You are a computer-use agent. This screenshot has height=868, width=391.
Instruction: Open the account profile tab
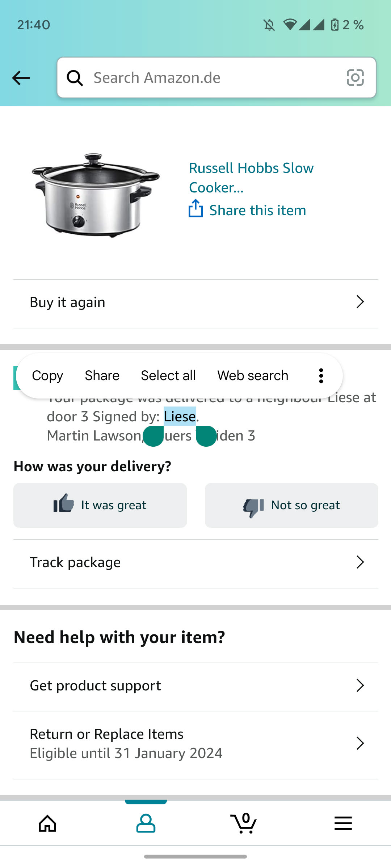click(146, 824)
